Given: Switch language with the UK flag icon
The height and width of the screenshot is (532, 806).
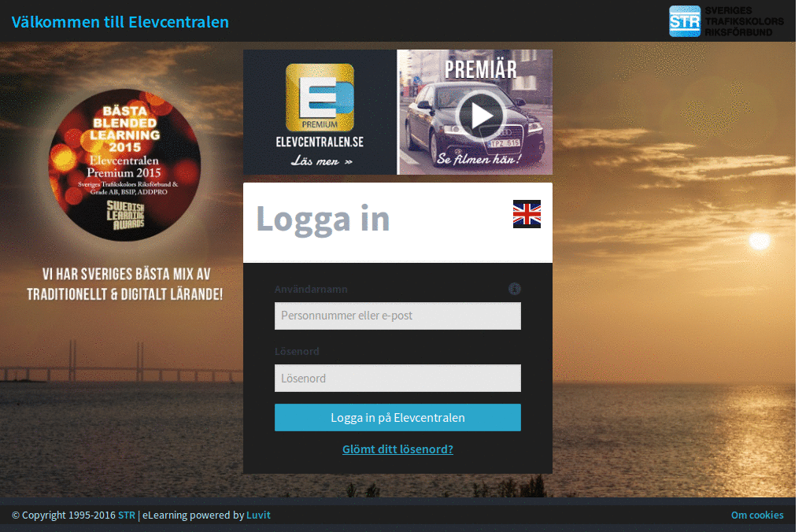Looking at the screenshot, I should click(x=527, y=214).
